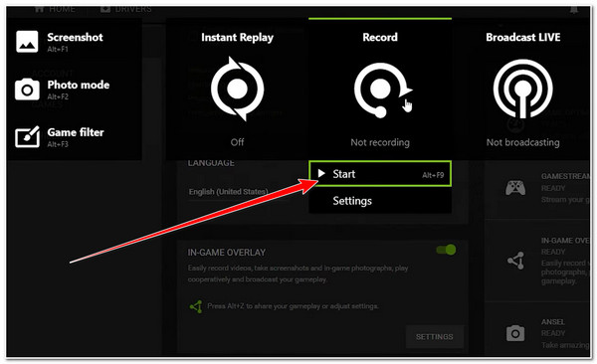
Task: Click the Instant Replay heading
Action: (x=237, y=38)
